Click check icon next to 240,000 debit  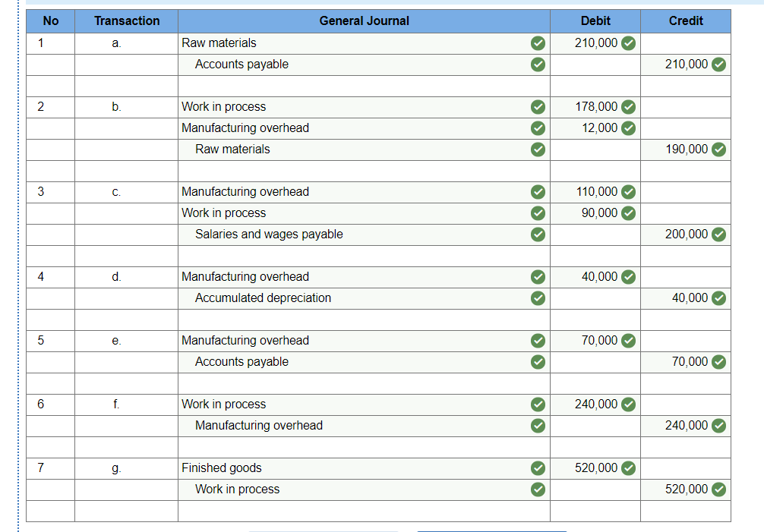[x=629, y=405]
